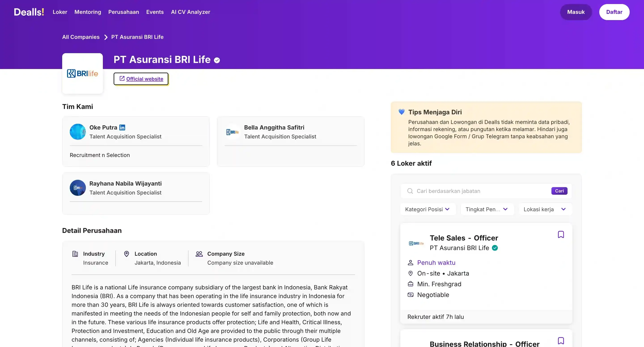Click the BRIlife company logo
The width and height of the screenshot is (644, 347).
(83, 73)
